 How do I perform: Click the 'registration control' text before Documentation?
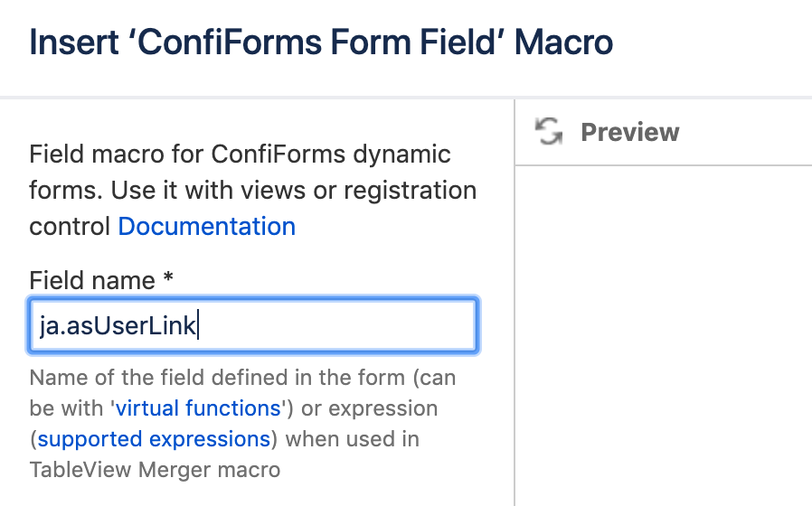point(72,226)
